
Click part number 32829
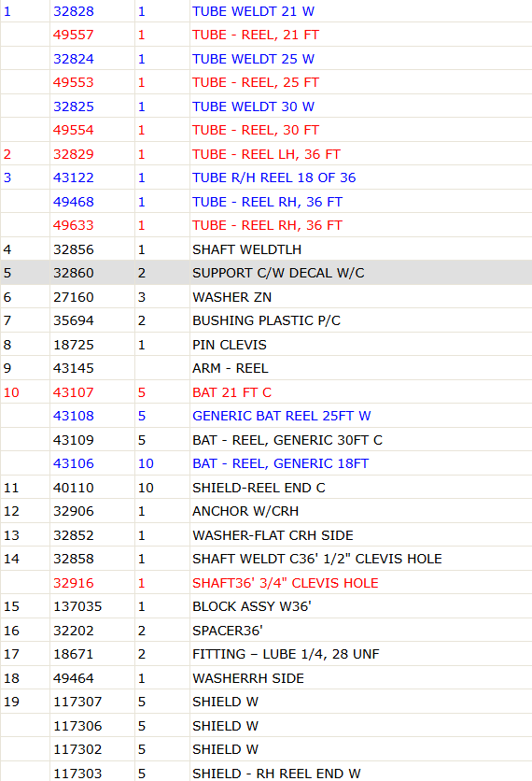[73, 154]
